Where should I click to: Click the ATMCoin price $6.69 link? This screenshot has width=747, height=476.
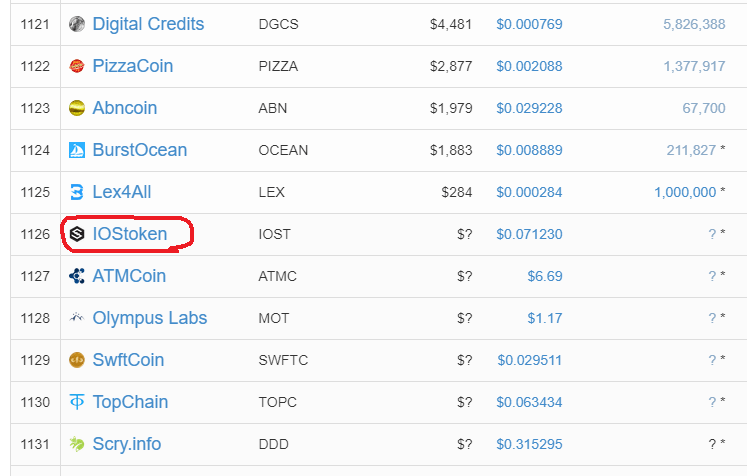pos(545,276)
